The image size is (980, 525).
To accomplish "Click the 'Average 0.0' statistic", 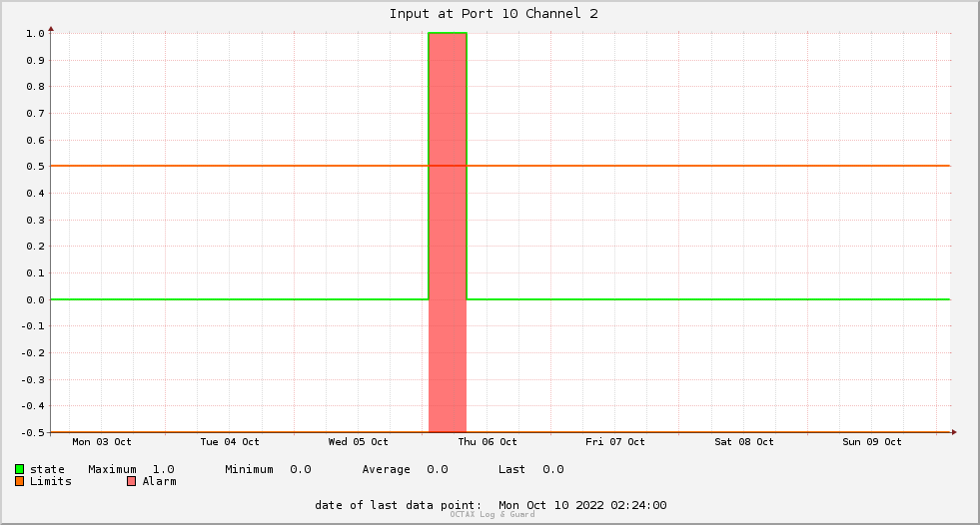I will 405,469.
